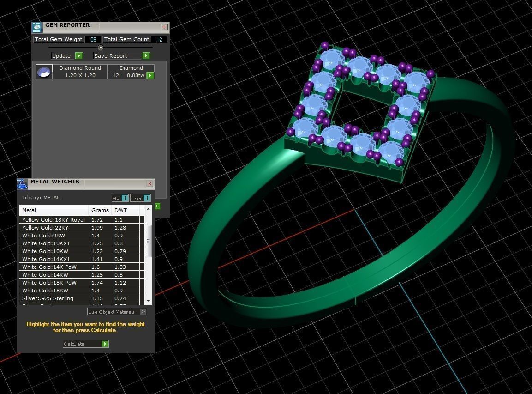
Task: Select the White Gold:9KW row
Action: tap(82, 236)
